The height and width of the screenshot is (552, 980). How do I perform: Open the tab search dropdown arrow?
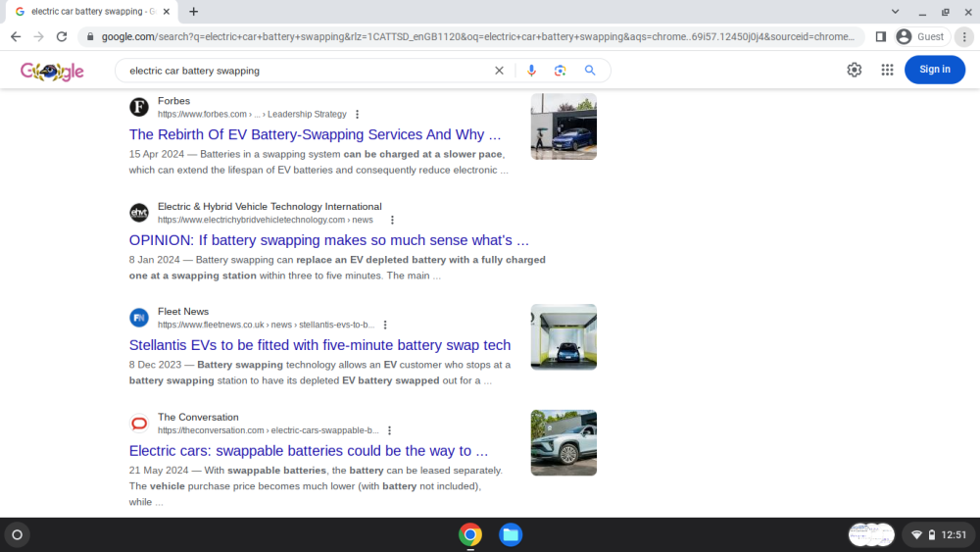coord(895,11)
